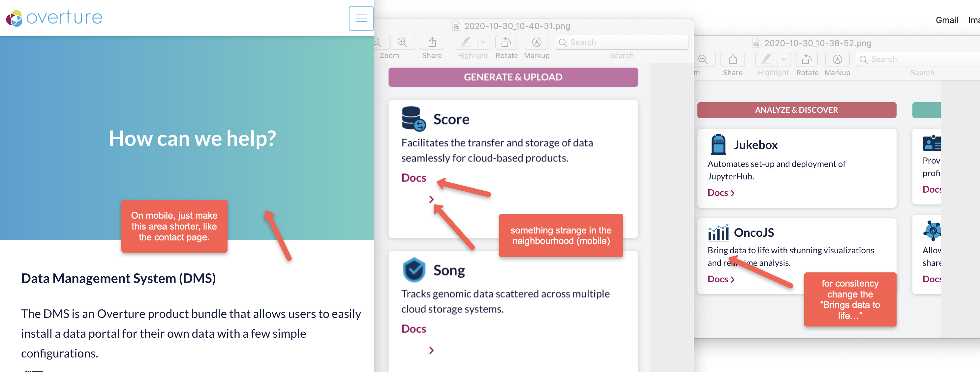Screen dimensions: 980x372
Task: Share the 2020-10-30_10-38-52.png image
Action: point(733,59)
